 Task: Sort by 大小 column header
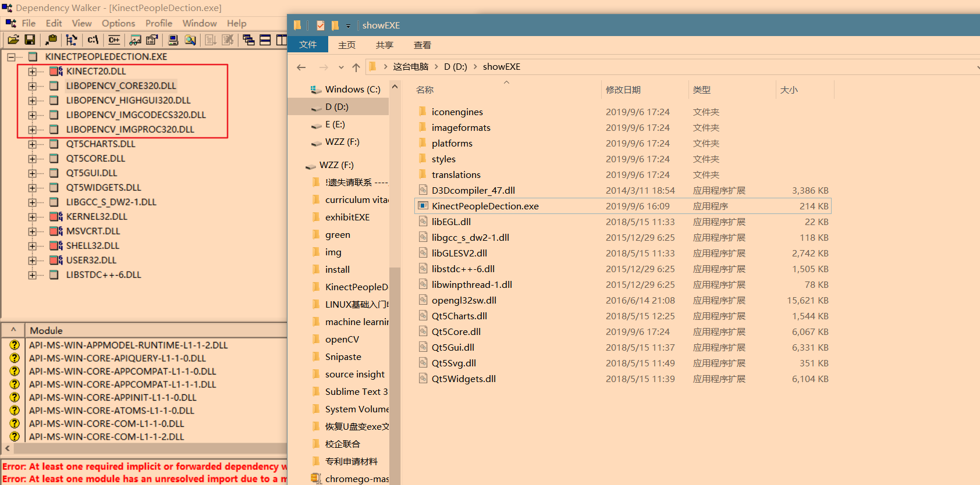click(789, 90)
